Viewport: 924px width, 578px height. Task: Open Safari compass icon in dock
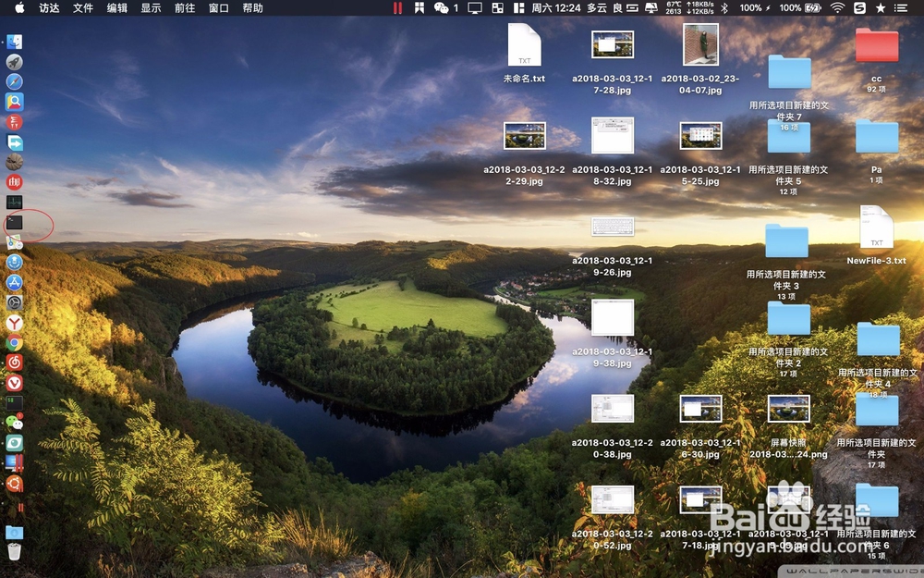pyautogui.click(x=14, y=82)
